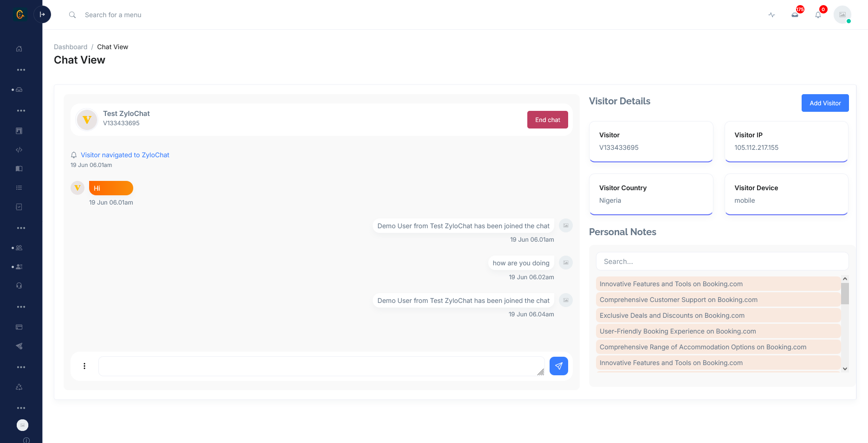
Task: Click the ZyloChat logo in top corner
Action: click(x=20, y=14)
